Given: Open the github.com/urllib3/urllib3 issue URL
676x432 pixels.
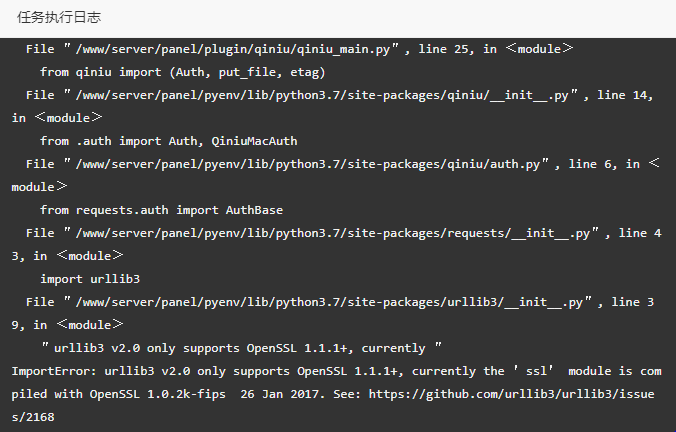Looking at the screenshot, I should [x=511, y=394].
